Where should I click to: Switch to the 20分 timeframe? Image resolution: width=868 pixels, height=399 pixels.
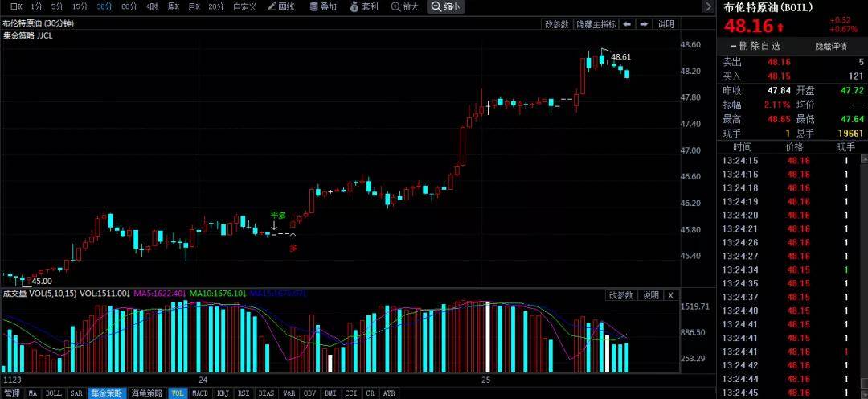click(x=216, y=6)
